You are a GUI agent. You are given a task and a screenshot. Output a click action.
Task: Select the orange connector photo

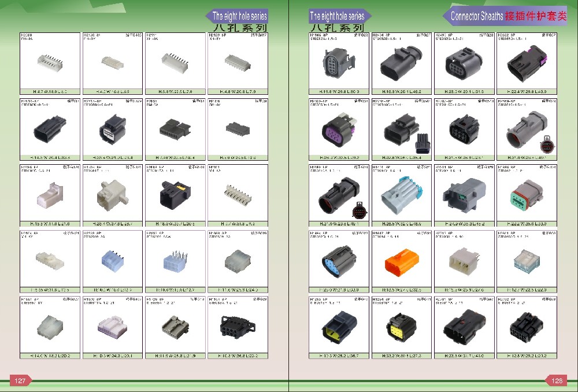pos(402,261)
